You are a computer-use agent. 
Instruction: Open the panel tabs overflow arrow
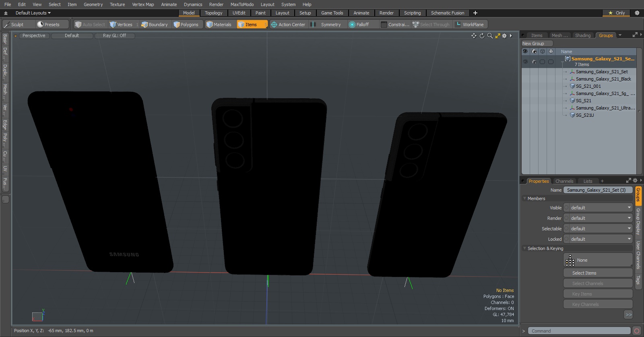[620, 35]
